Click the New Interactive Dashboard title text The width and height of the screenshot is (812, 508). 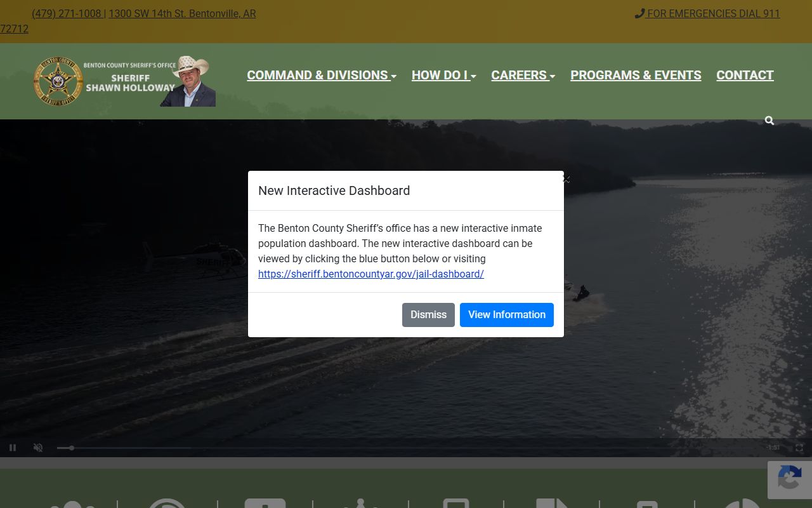(334, 190)
